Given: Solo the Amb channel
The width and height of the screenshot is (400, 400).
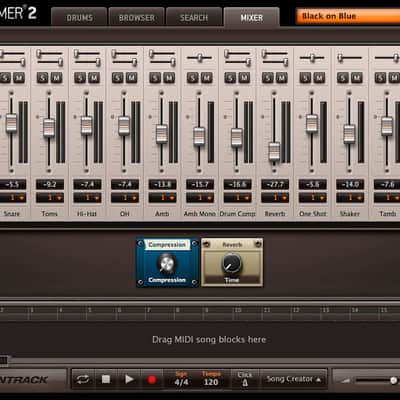Looking at the screenshot, I should (x=155, y=78).
